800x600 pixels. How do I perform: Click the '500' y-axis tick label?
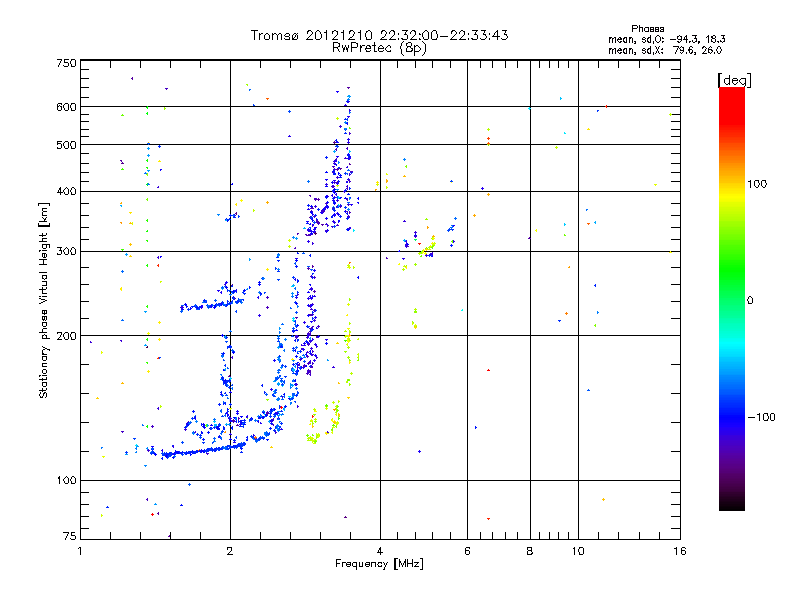tap(66, 145)
